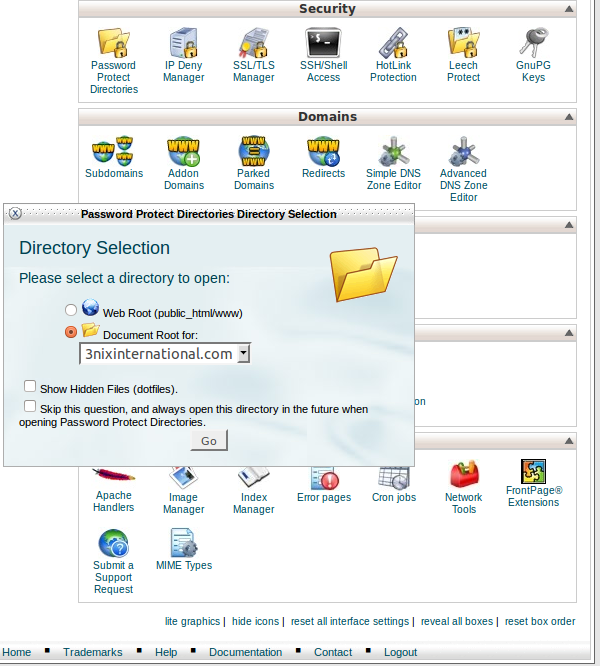Select Web Root (public_html/www) radio option
The width and height of the screenshot is (600, 666).
point(71,310)
